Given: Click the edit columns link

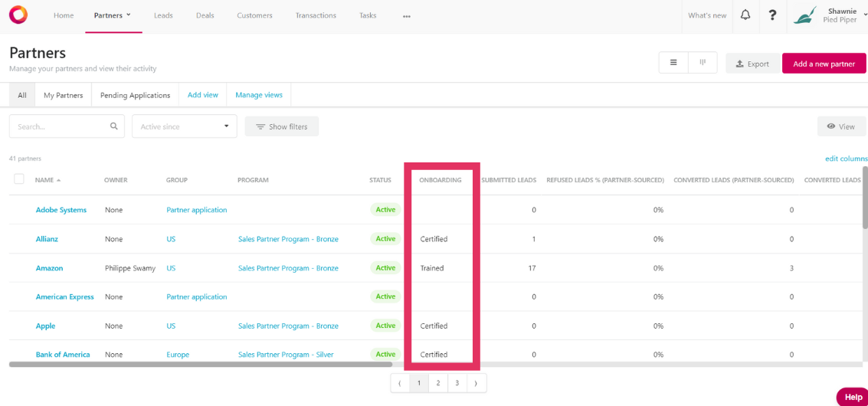Looking at the screenshot, I should click(847, 159).
